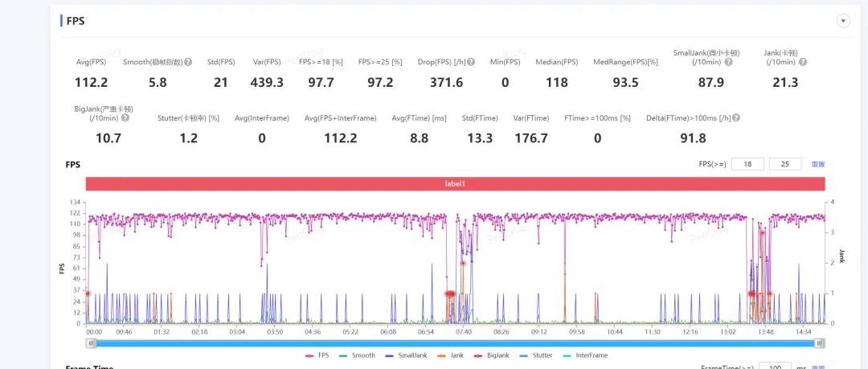Screen dimensions: 868x369
Task: Open help icon next to Delta(FTime)>100ms
Action: tap(736, 118)
